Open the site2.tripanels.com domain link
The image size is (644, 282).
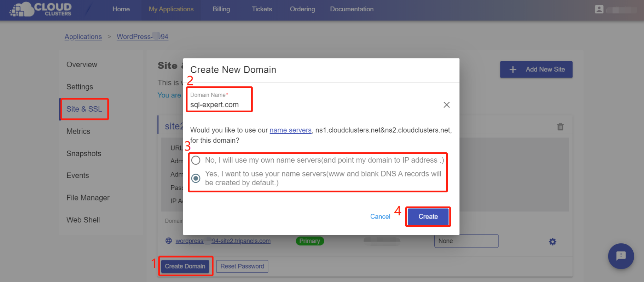click(223, 241)
